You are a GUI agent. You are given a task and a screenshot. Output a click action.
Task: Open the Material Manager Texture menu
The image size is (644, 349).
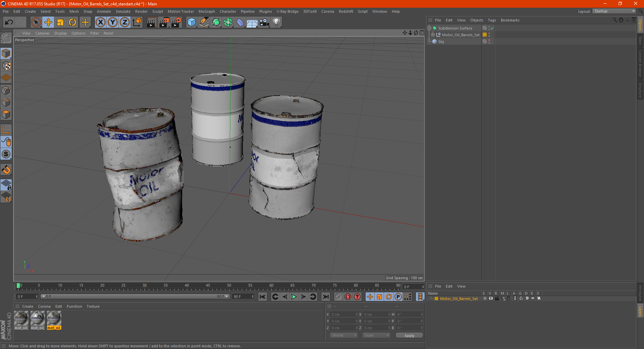pyautogui.click(x=93, y=306)
